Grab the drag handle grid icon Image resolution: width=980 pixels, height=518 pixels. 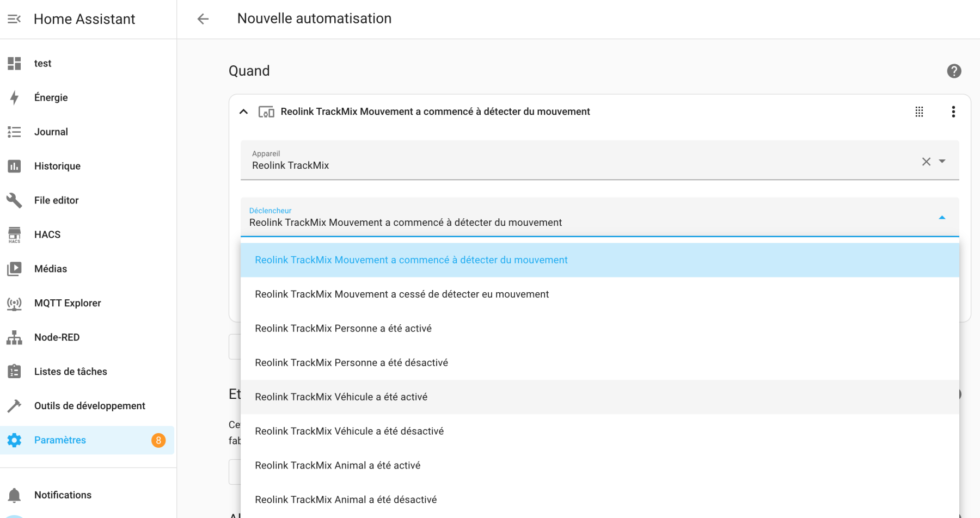pos(919,112)
